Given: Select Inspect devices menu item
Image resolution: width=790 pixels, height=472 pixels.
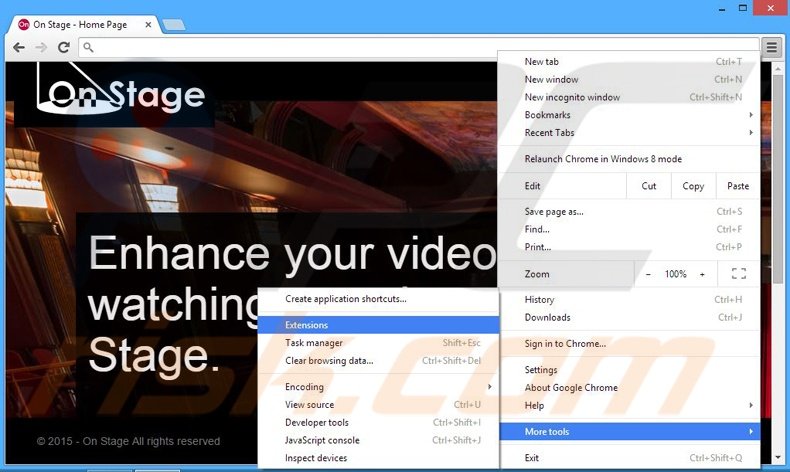Looking at the screenshot, I should point(378,457).
